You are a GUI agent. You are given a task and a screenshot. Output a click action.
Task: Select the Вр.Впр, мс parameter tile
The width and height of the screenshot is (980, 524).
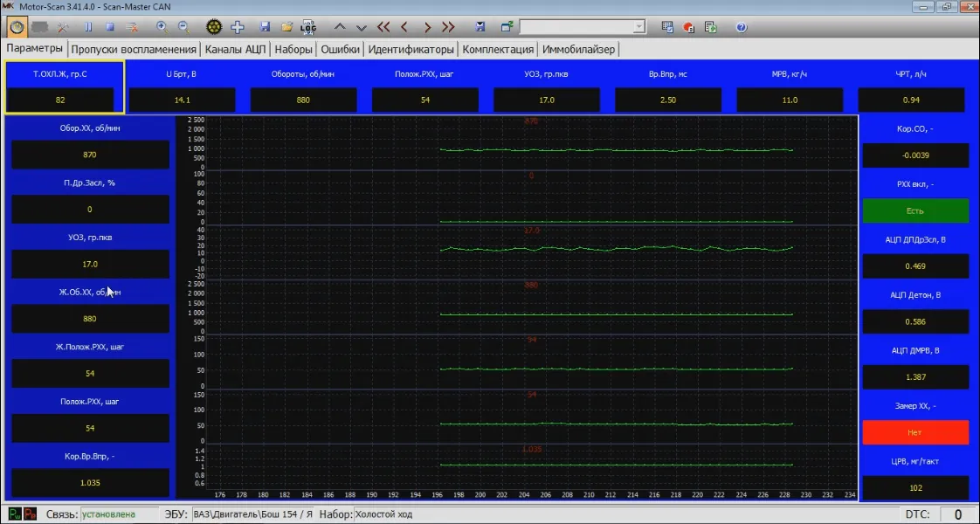(668, 86)
